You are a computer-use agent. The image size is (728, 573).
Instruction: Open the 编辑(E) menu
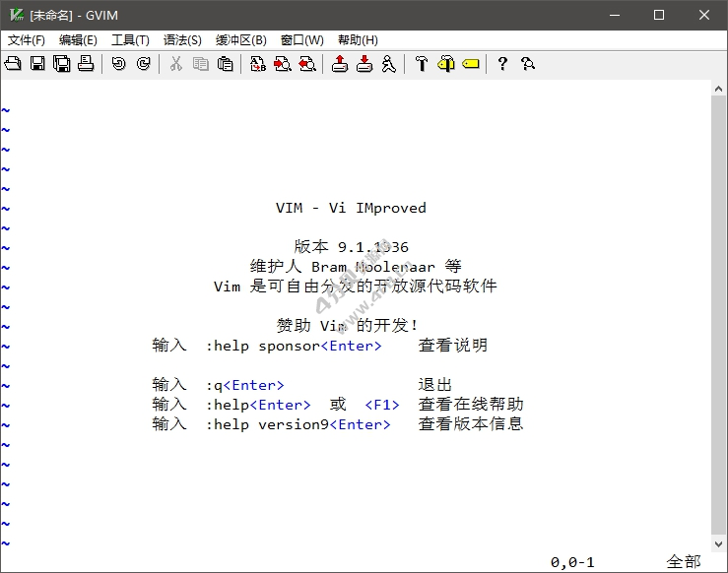click(78, 40)
